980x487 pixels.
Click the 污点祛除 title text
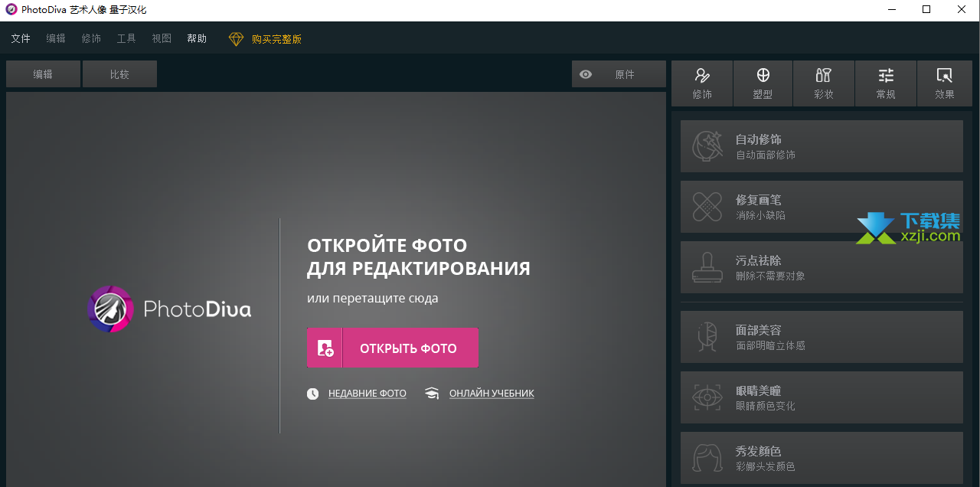click(759, 260)
